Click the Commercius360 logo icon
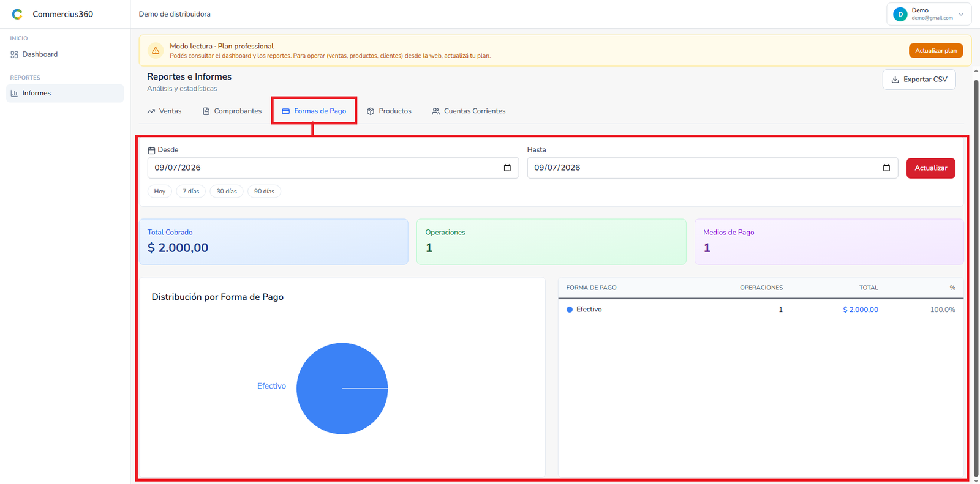 coord(17,14)
